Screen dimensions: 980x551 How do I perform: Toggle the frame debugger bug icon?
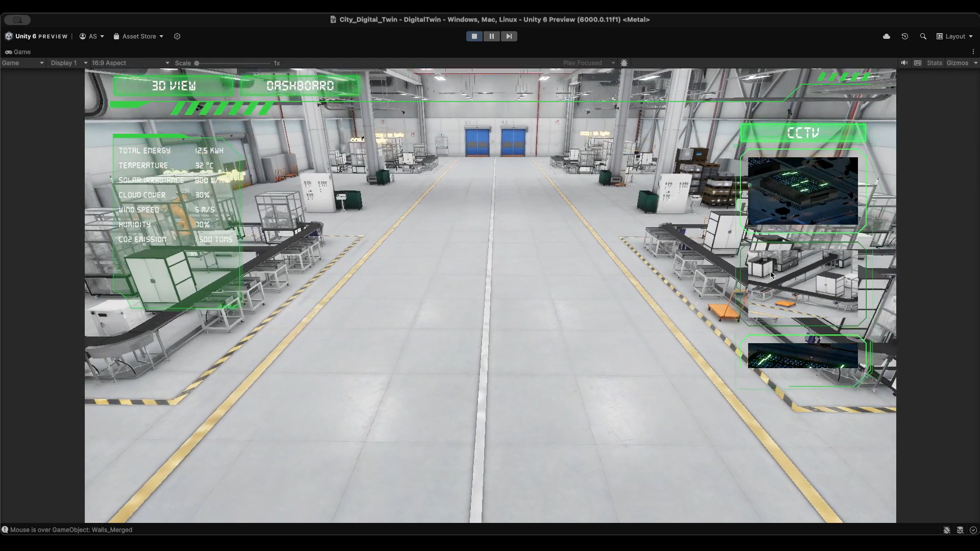(624, 63)
